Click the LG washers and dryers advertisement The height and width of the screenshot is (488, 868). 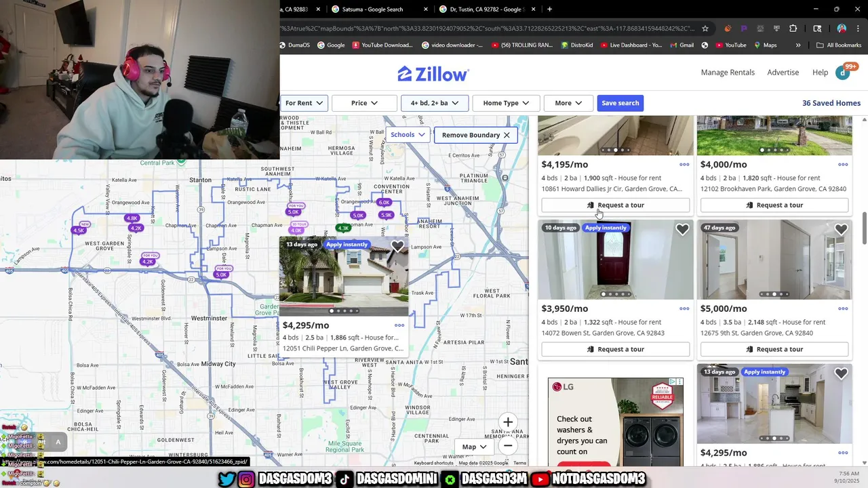click(x=616, y=424)
